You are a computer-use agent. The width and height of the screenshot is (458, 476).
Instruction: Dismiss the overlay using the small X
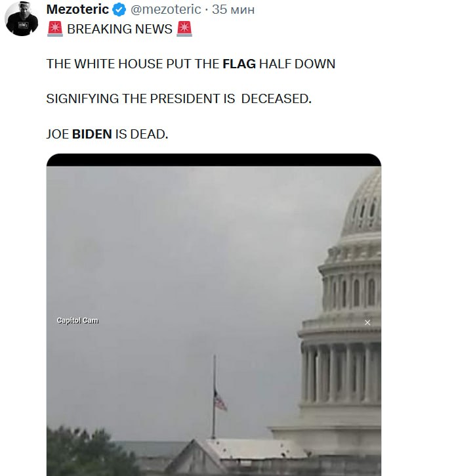click(x=367, y=322)
